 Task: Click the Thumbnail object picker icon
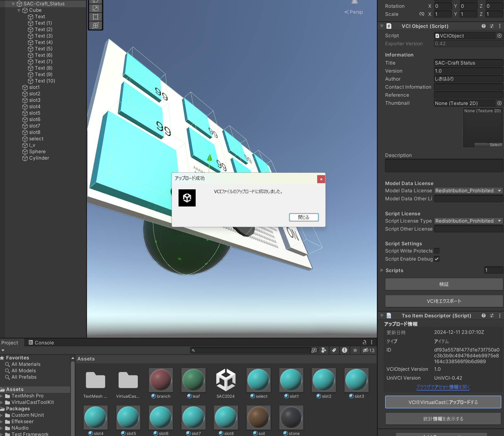pyautogui.click(x=499, y=103)
